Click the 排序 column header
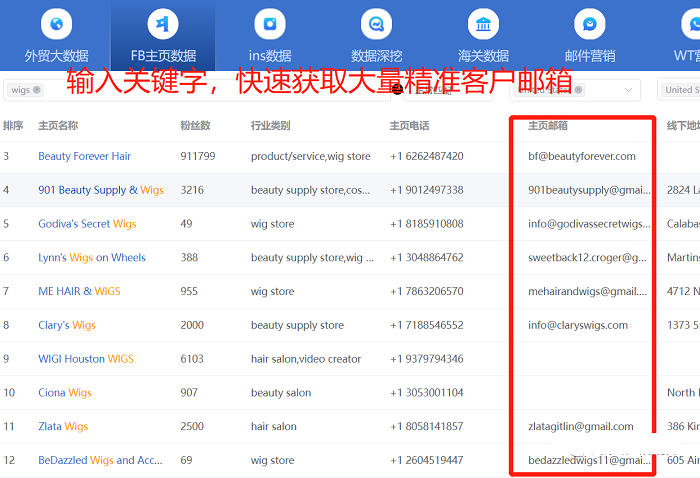 click(13, 125)
